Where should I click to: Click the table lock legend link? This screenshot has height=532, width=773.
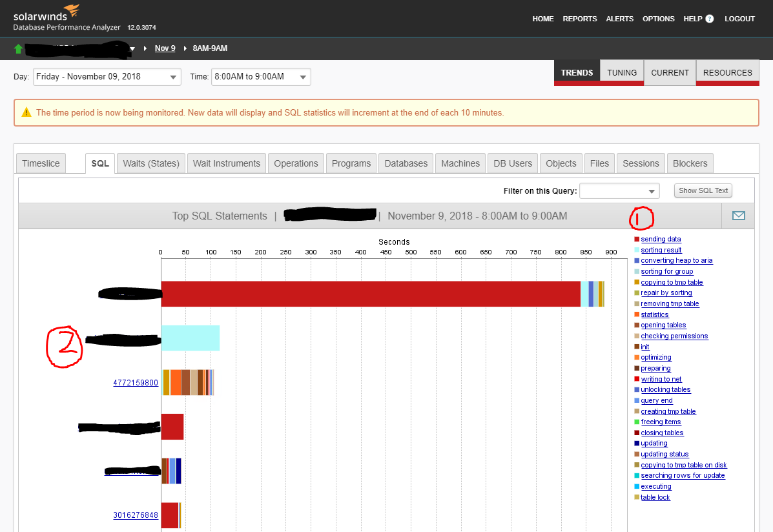point(655,498)
